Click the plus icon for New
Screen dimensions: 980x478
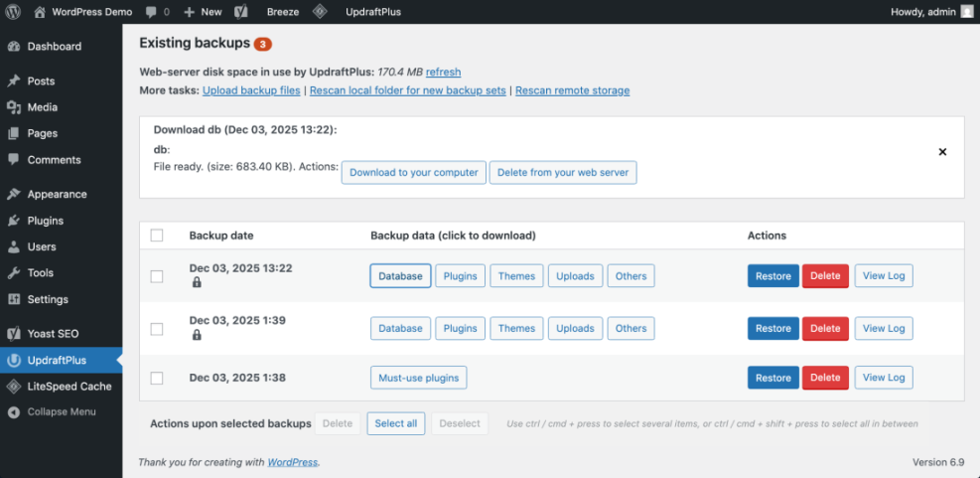190,12
